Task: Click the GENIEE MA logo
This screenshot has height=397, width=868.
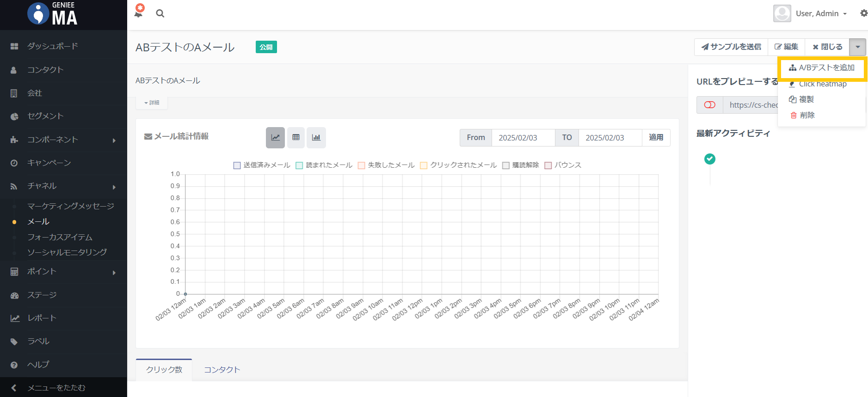Action: pyautogui.click(x=53, y=14)
